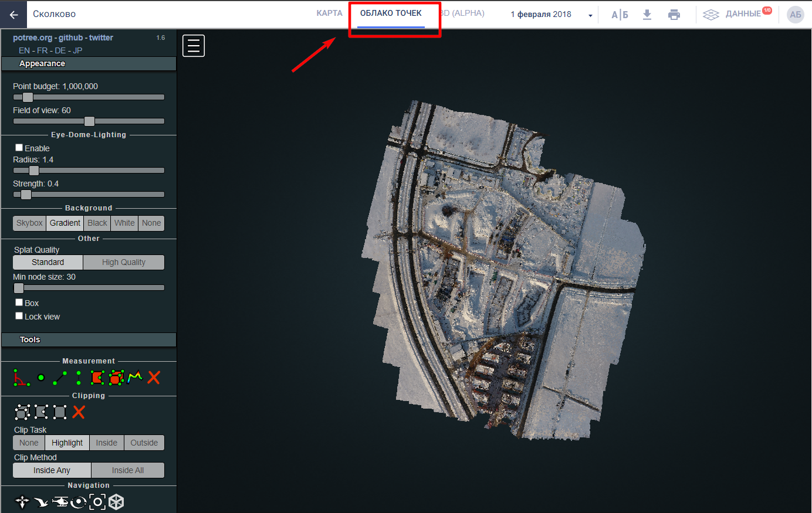Choose High Quality splat quality
The height and width of the screenshot is (513, 812).
coord(123,263)
